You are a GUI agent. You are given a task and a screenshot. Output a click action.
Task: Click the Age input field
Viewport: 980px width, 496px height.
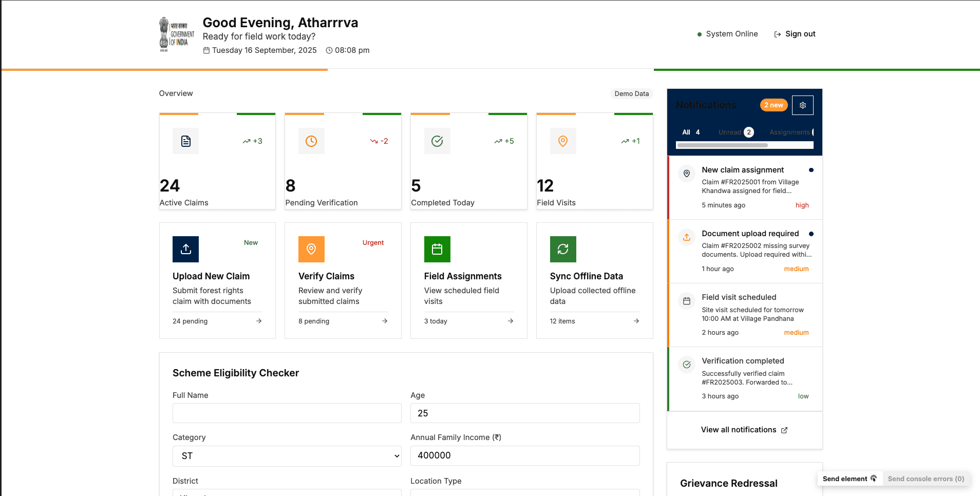click(x=525, y=413)
